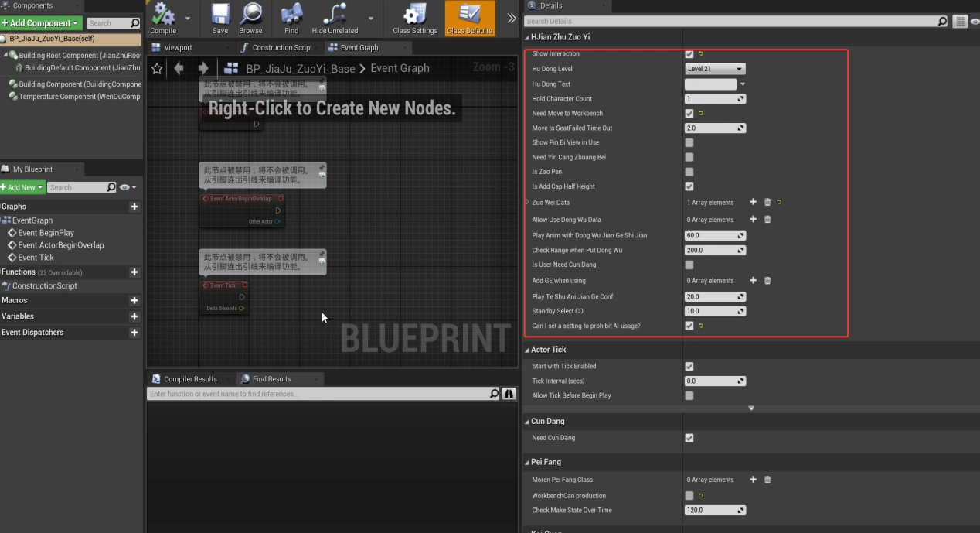Toggle the prohibit AI usage checkbox
The width and height of the screenshot is (980, 533).
click(689, 326)
